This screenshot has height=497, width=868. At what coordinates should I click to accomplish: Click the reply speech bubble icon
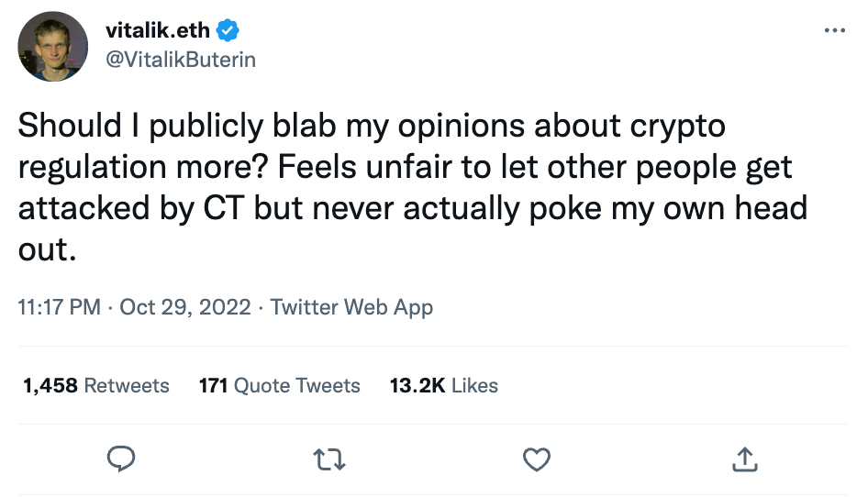[x=122, y=458]
